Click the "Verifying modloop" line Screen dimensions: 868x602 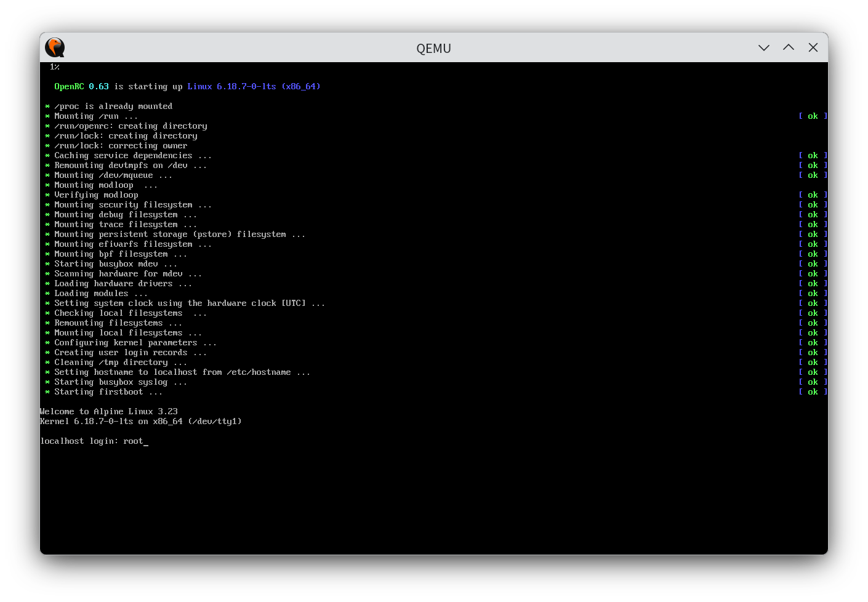96,195
